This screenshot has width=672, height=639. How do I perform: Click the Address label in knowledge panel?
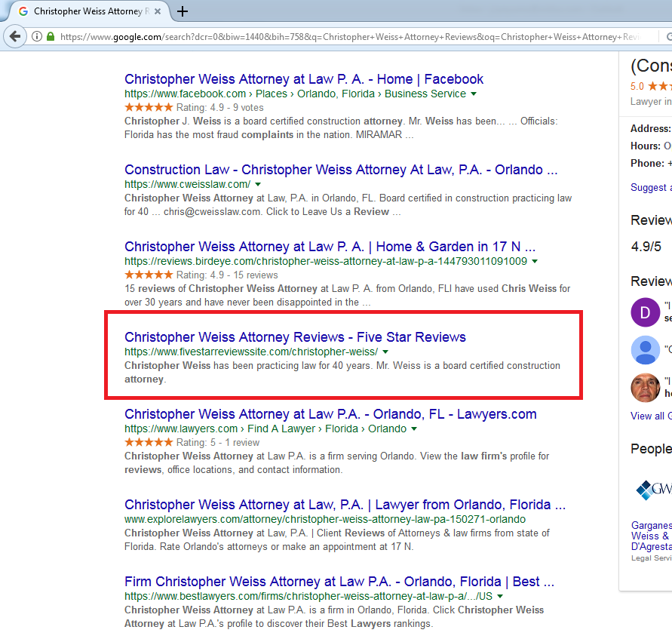[x=651, y=128]
